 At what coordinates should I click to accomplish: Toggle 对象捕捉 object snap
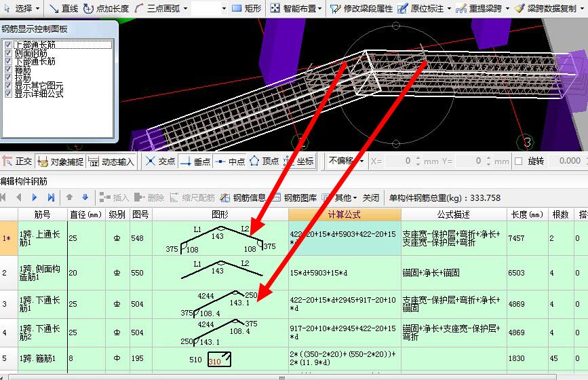point(60,161)
